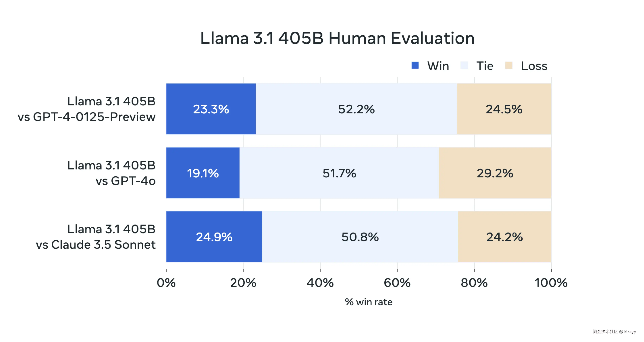Viewport: 644px width, 342px height.
Task: Click the 24.9% win bar vs Claude
Action: (214, 237)
